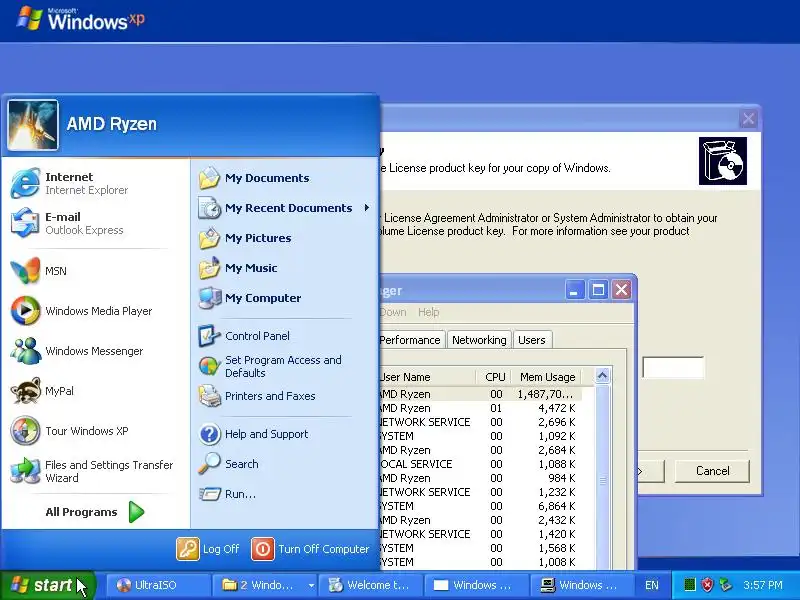The height and width of the screenshot is (600, 800).
Task: Maximize the Task Manager window
Action: (598, 290)
